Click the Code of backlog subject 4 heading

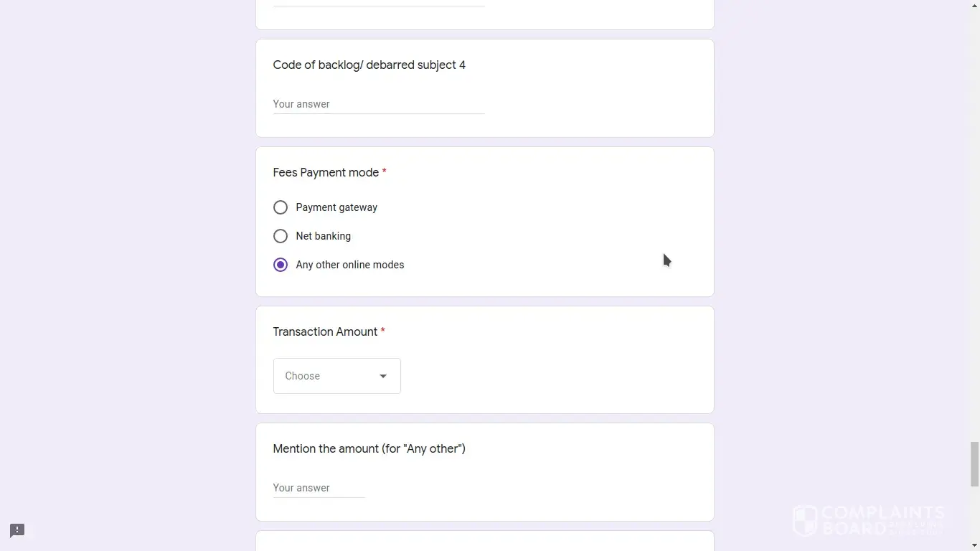coord(369,65)
